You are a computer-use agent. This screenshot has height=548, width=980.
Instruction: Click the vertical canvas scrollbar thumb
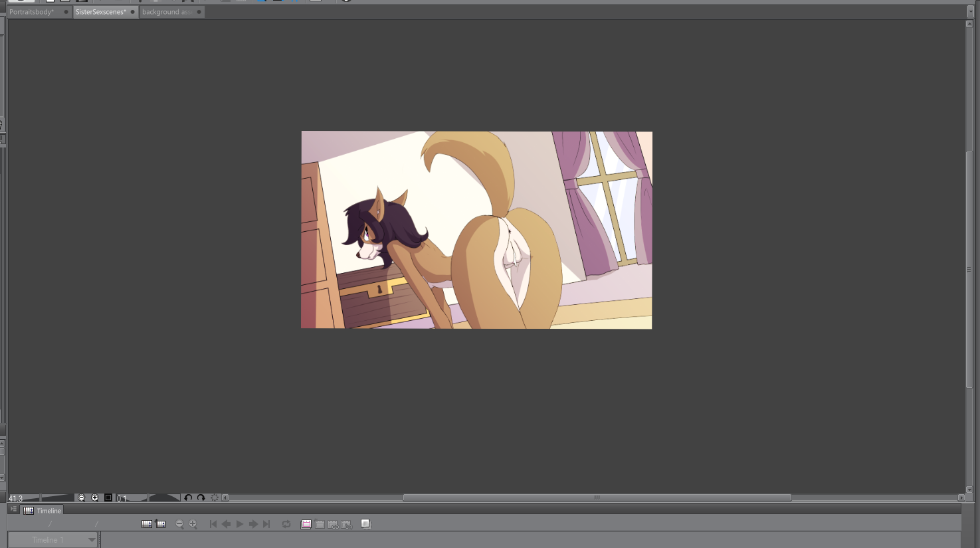pyautogui.click(x=969, y=269)
